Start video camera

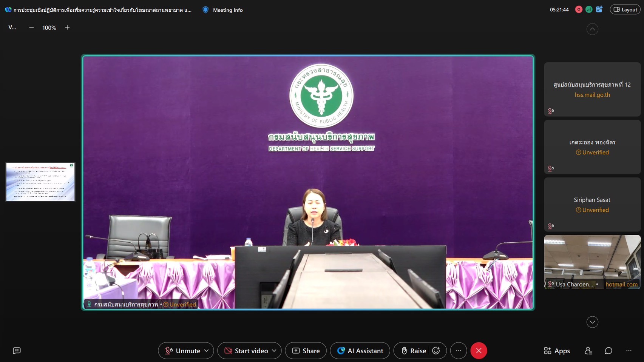246,351
